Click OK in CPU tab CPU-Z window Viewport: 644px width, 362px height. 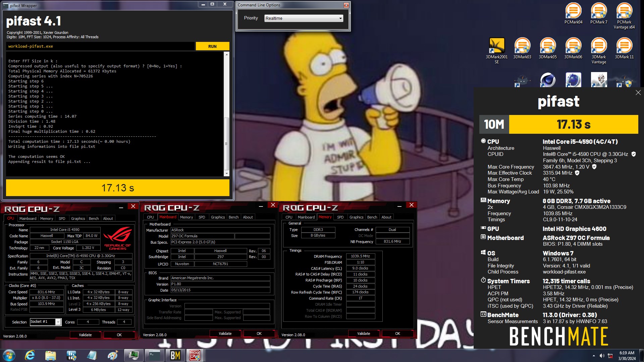[119, 335]
